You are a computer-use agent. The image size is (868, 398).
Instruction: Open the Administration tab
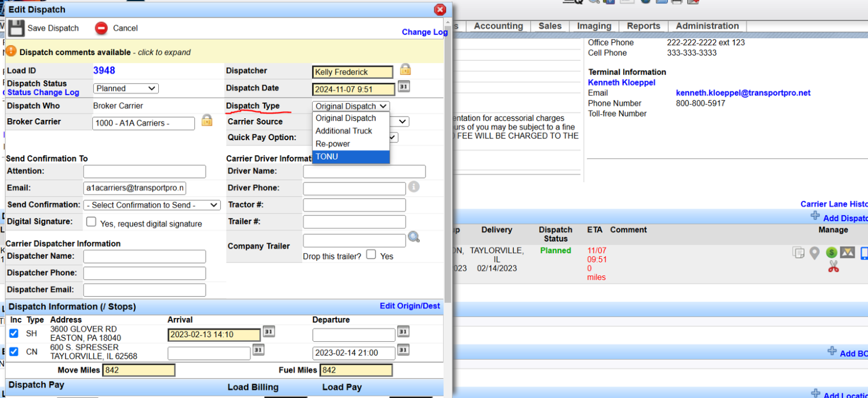coord(707,26)
